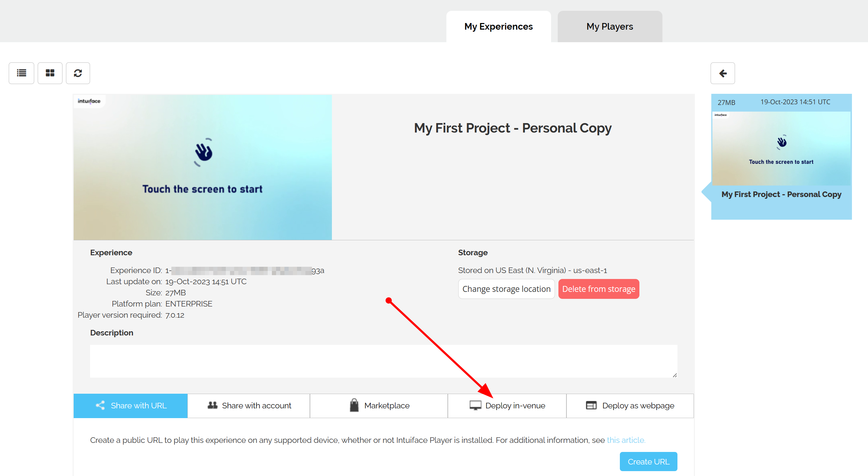868x476 pixels.
Task: Click the people icon for Share with account
Action: (x=213, y=405)
